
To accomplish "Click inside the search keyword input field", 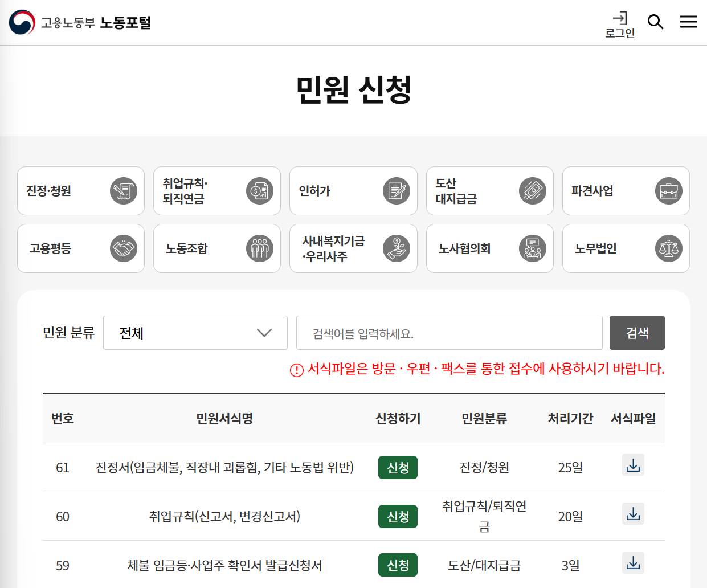I will pos(449,333).
